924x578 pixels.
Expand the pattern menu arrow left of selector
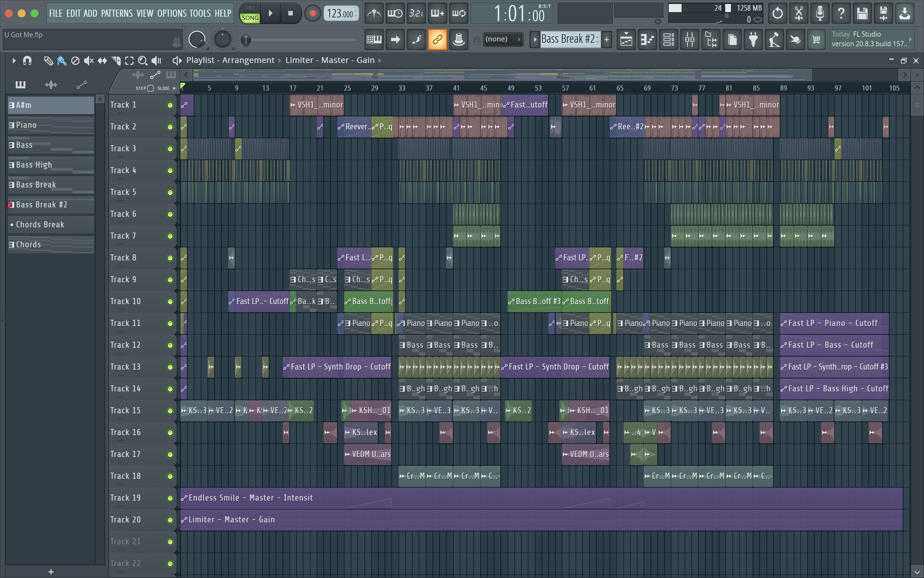[535, 39]
